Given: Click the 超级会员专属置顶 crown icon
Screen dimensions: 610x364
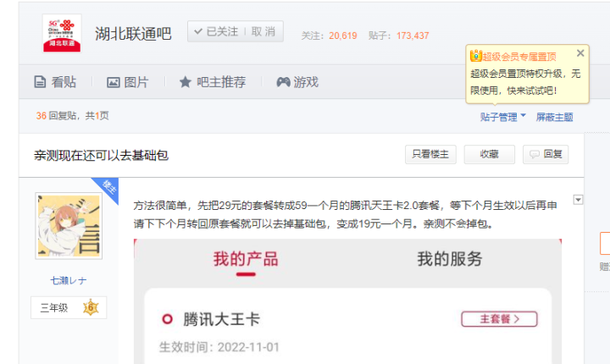Looking at the screenshot, I should (x=476, y=56).
